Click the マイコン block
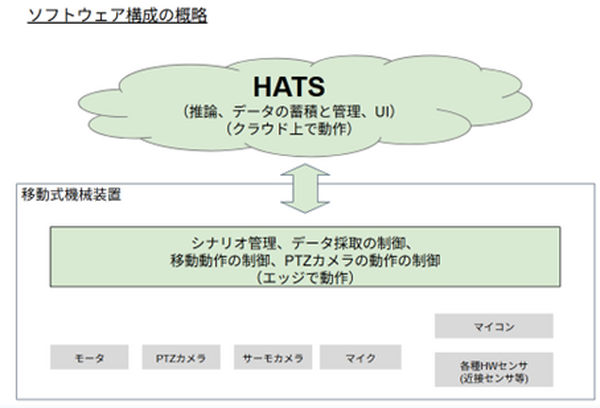The height and width of the screenshot is (408, 600). 493,326
